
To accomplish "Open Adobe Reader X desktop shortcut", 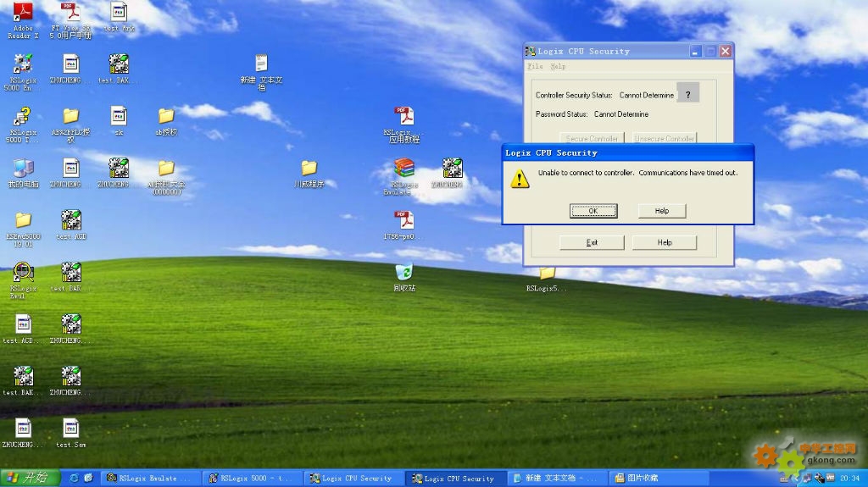I will (23, 14).
